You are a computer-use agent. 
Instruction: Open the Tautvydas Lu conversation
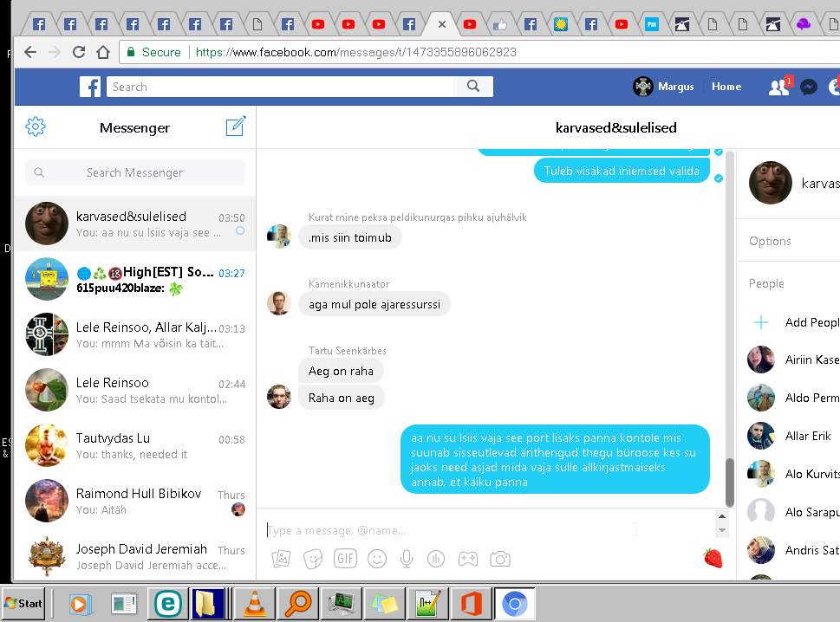(x=135, y=445)
